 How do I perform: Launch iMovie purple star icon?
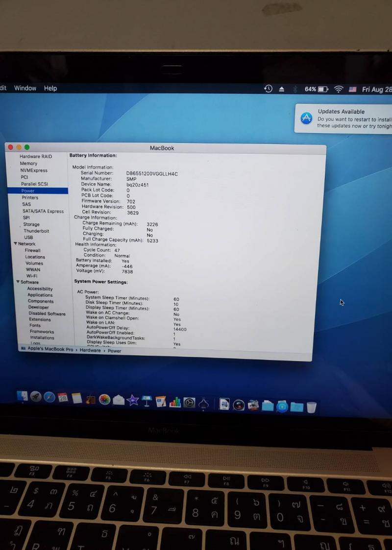(x=133, y=401)
